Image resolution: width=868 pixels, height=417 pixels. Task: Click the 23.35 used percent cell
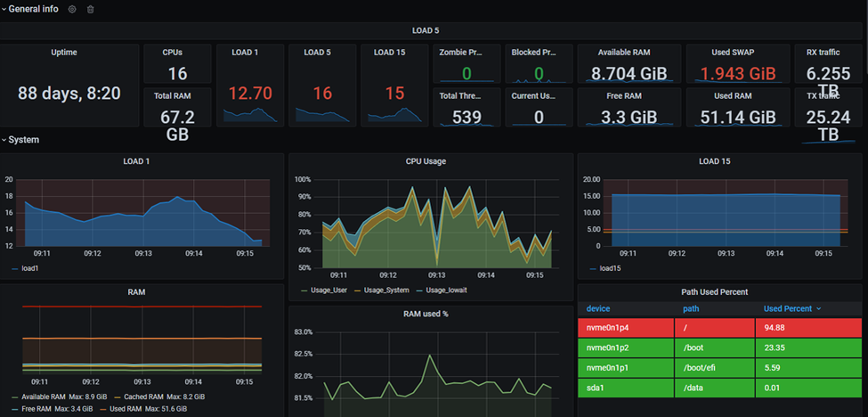pyautogui.click(x=808, y=348)
